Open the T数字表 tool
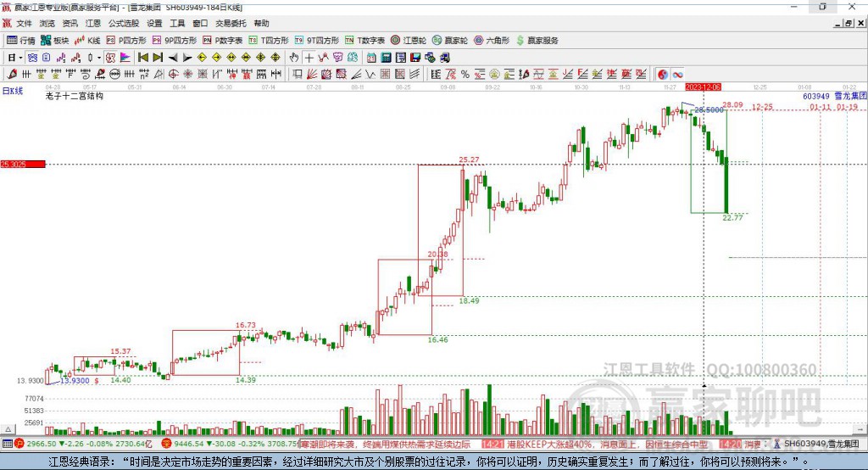The height and width of the screenshot is (470, 868). [364, 41]
